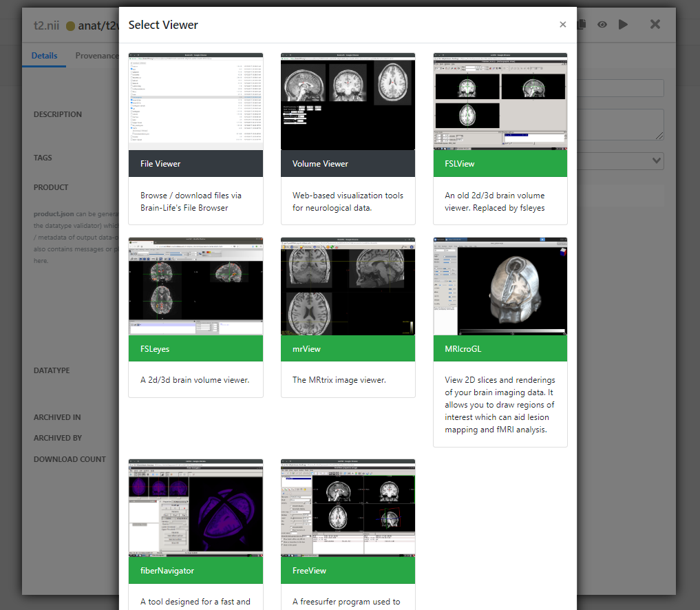Image resolution: width=700 pixels, height=610 pixels.
Task: Open the File Viewer thumbnail preview
Action: [x=195, y=101]
